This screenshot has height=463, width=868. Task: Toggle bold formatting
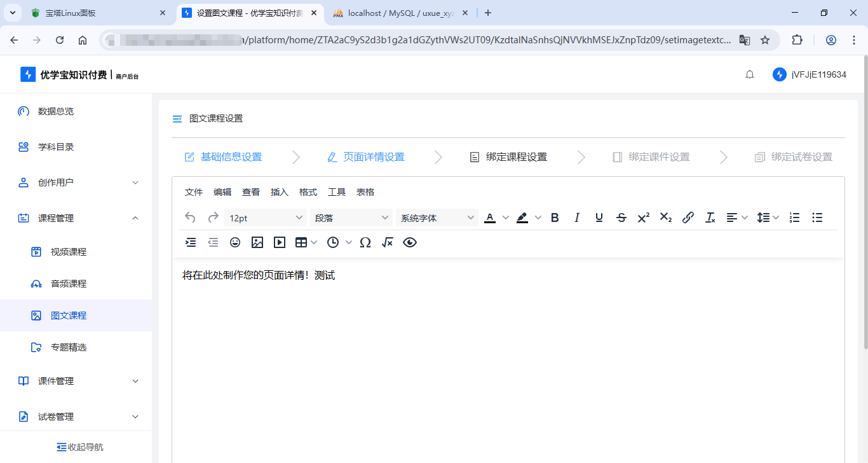point(554,217)
